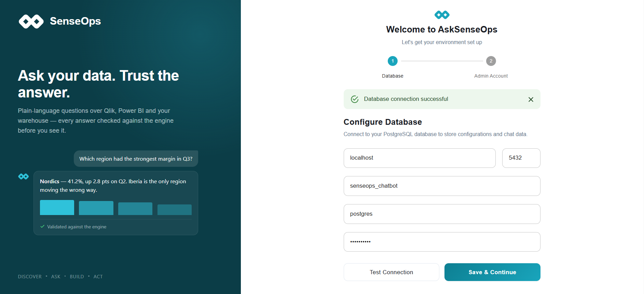Focus the localhost host field
This screenshot has height=294, width=644.
(420, 158)
